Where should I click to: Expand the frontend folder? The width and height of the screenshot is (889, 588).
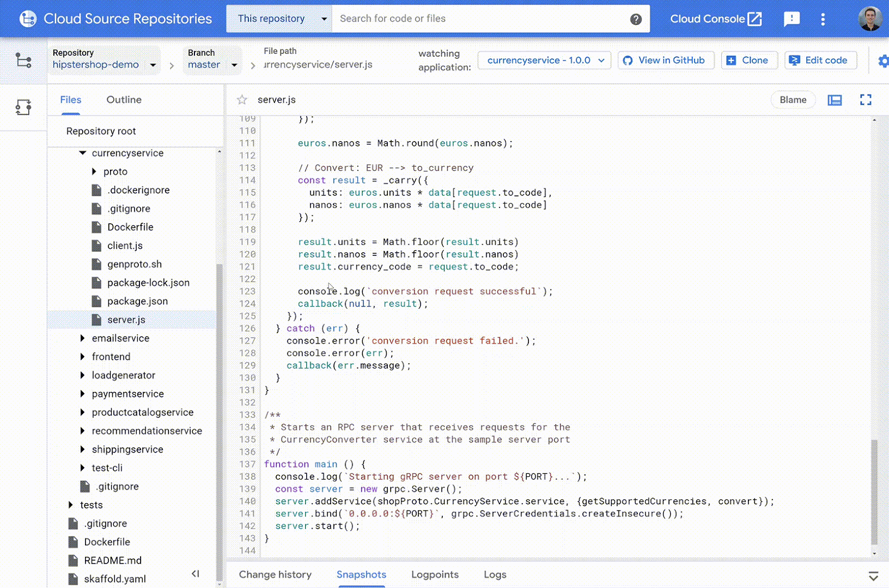coord(82,356)
